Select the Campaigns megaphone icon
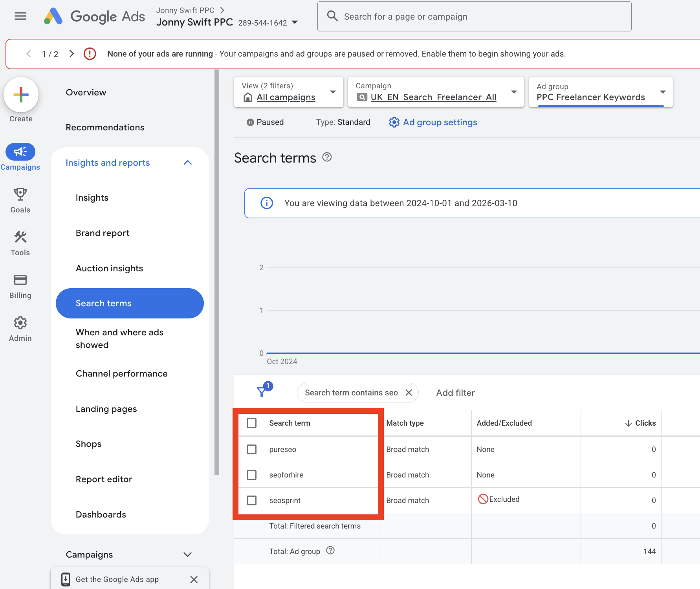This screenshot has height=589, width=700. point(20,152)
